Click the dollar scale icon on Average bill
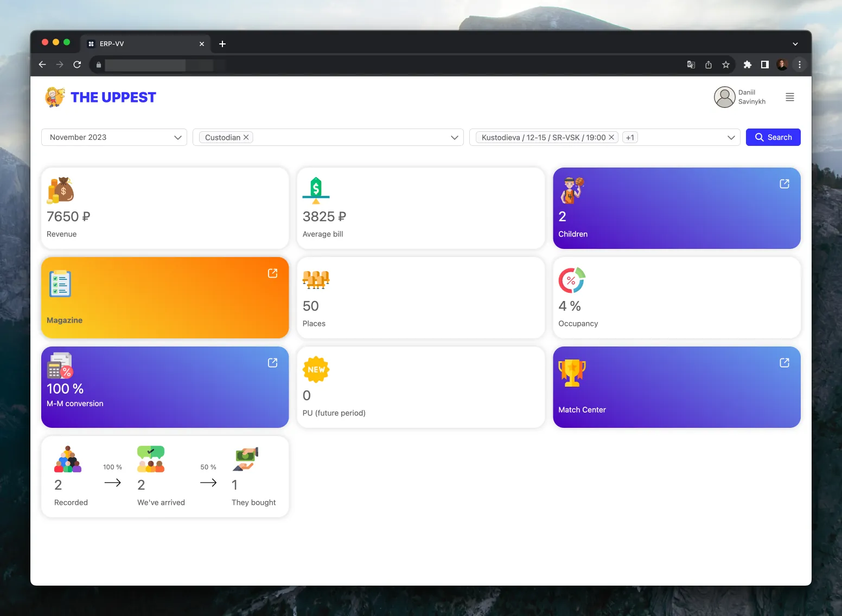The height and width of the screenshot is (616, 842). point(316,190)
